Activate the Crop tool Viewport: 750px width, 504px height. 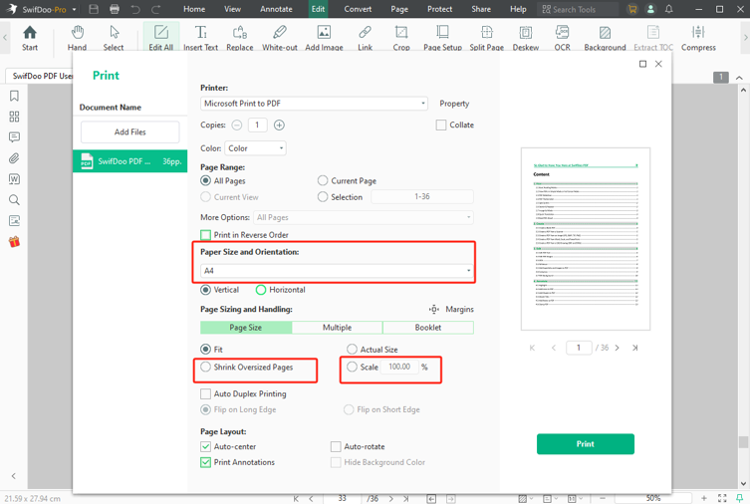[401, 37]
